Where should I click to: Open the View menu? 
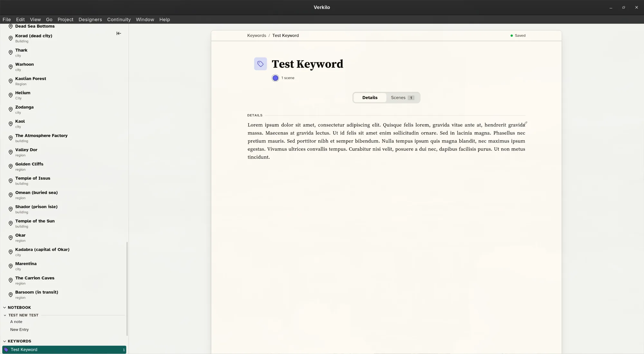click(35, 20)
